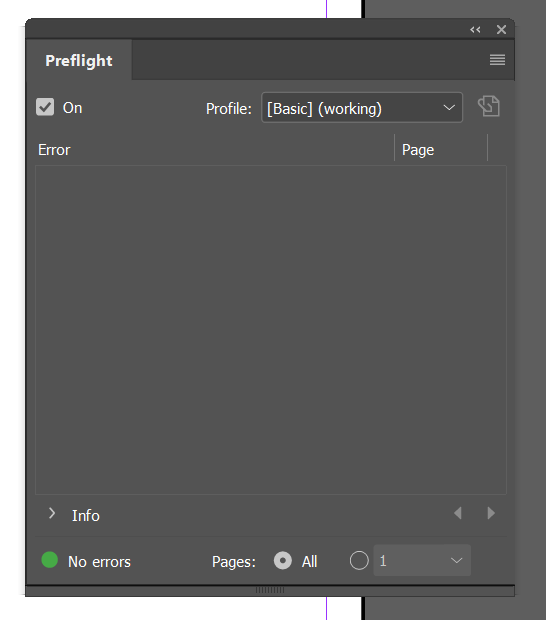
Task: Go to the previous error arrow
Action: pos(458,513)
